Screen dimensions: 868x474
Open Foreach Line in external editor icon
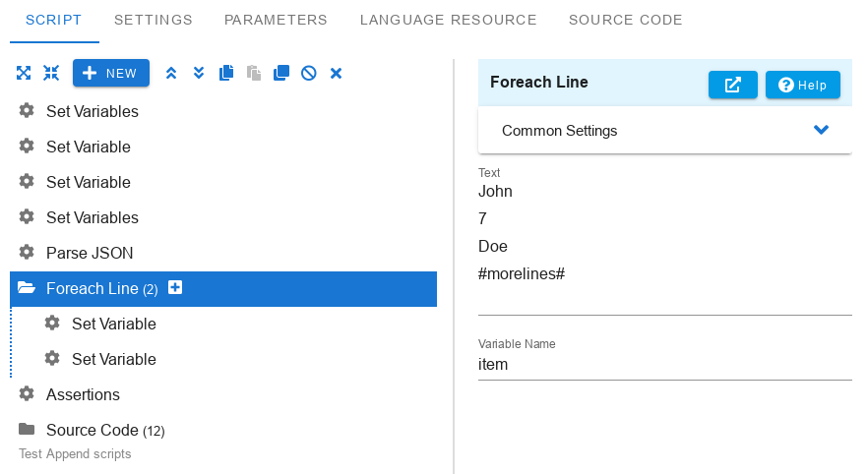(x=733, y=86)
